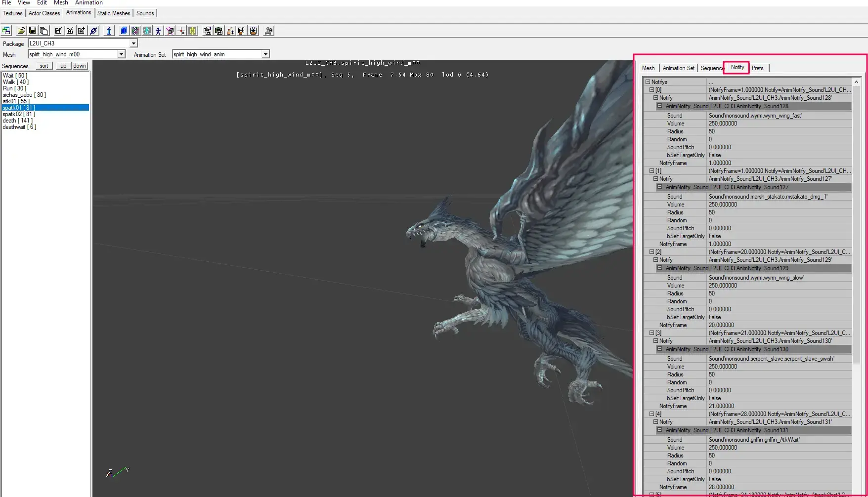The height and width of the screenshot is (497, 868).
Task: Select the Animation Set properties tab
Action: pos(679,68)
